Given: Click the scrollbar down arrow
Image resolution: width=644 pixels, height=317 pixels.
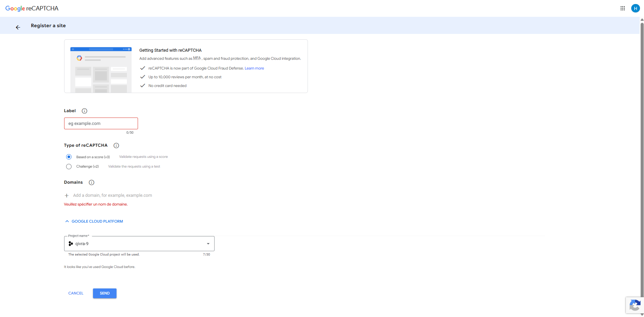Looking at the screenshot, I should [642, 315].
